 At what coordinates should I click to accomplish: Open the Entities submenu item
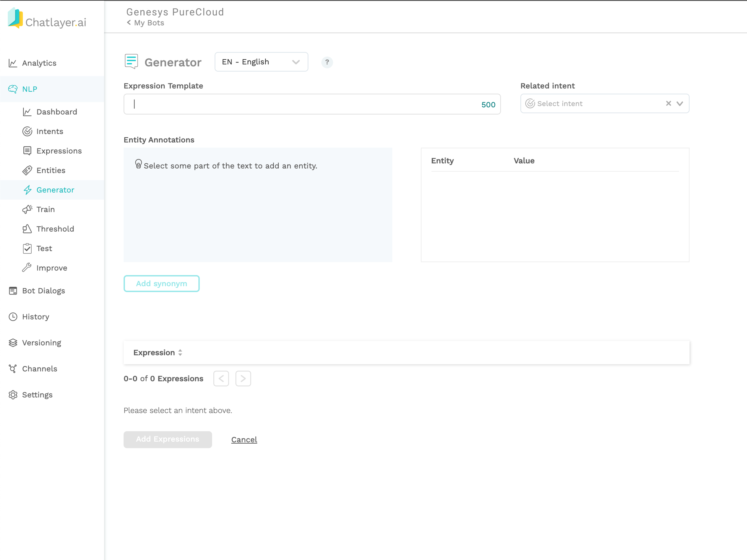[x=52, y=170]
